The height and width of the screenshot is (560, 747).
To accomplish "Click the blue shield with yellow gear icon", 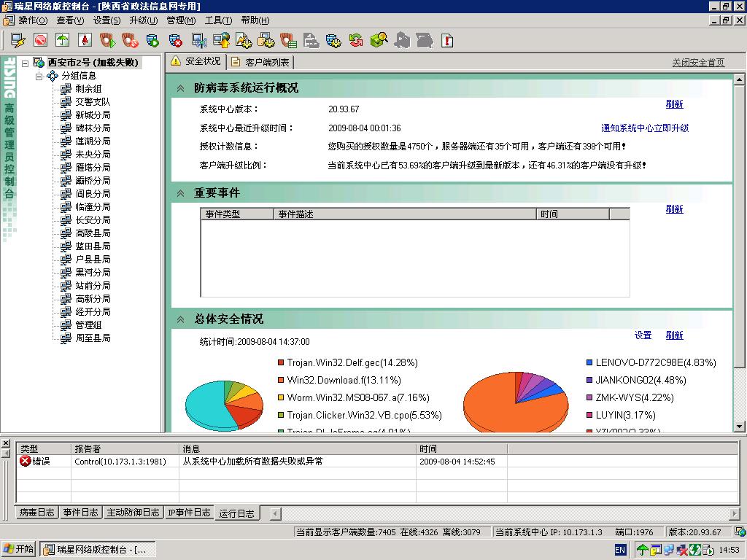I will [x=333, y=41].
